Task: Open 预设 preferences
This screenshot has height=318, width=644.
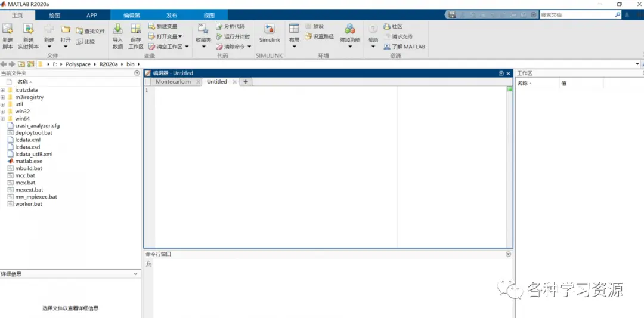Action: tap(314, 26)
